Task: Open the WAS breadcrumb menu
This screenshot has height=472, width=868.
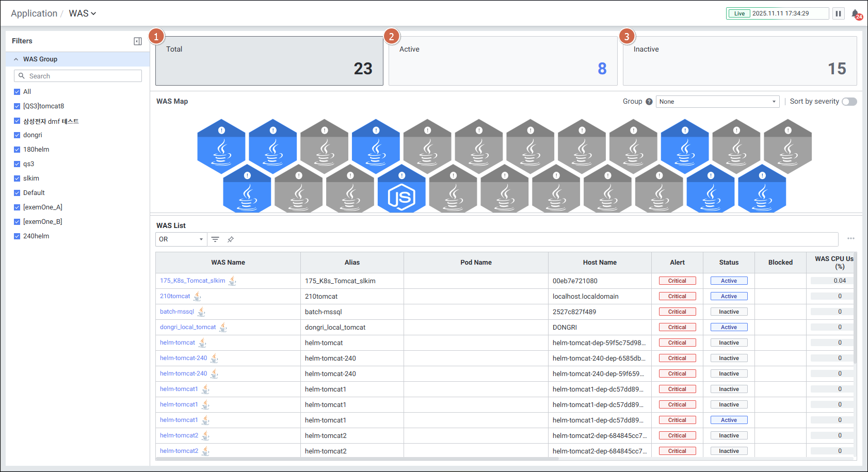Action: (x=83, y=13)
